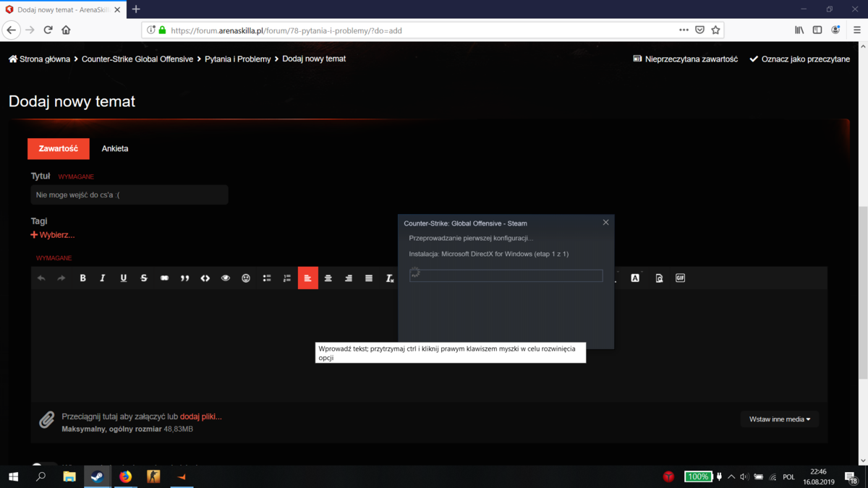Insert a code snippet
868x488 pixels.
pyautogui.click(x=205, y=278)
